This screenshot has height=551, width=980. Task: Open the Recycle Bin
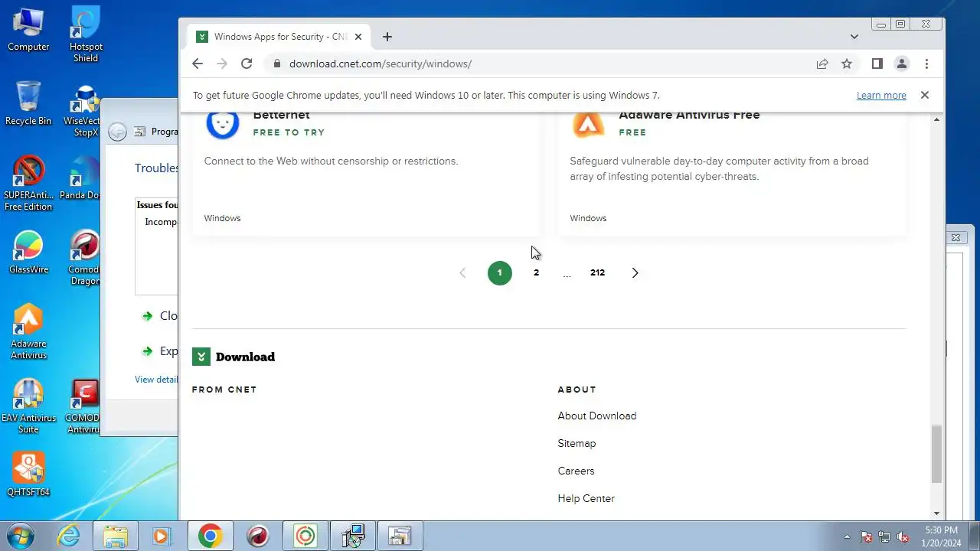(28, 103)
